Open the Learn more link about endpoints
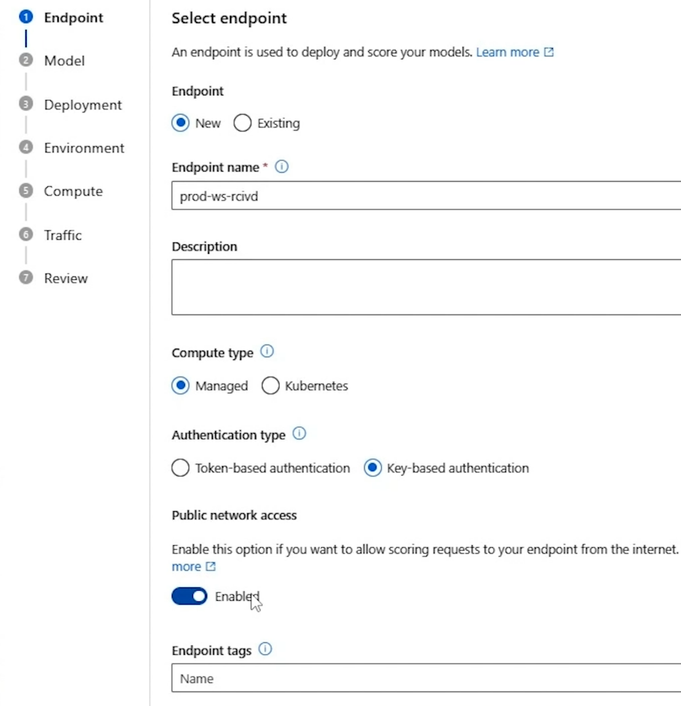The height and width of the screenshot is (706, 681). pos(507,52)
